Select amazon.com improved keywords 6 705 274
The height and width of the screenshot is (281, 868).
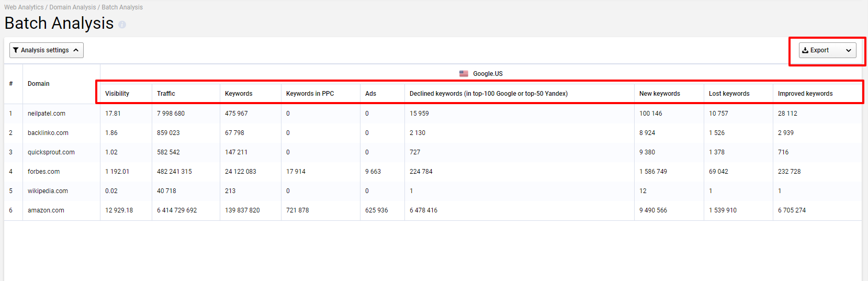792,210
